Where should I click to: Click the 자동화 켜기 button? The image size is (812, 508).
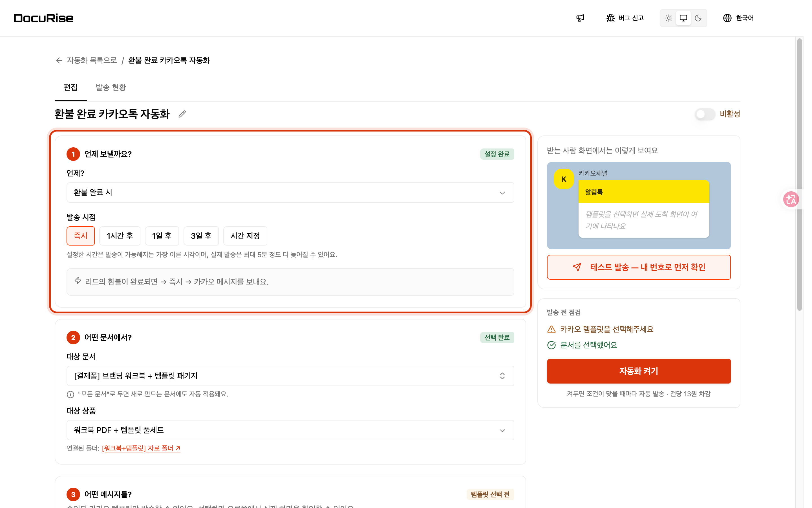tap(639, 371)
